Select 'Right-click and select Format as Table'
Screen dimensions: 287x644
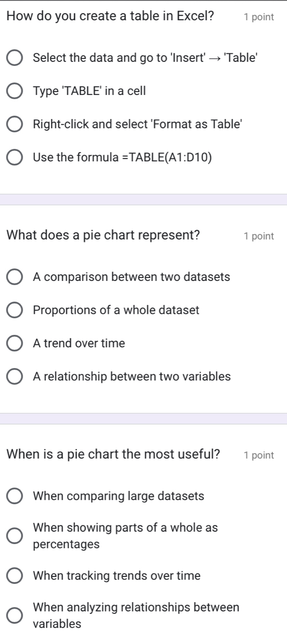coord(14,124)
